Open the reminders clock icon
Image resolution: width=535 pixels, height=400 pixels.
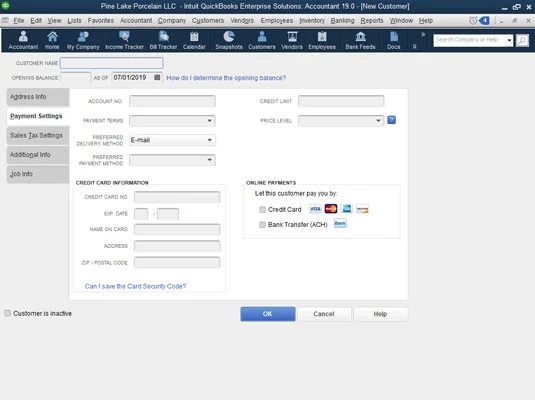click(x=473, y=20)
